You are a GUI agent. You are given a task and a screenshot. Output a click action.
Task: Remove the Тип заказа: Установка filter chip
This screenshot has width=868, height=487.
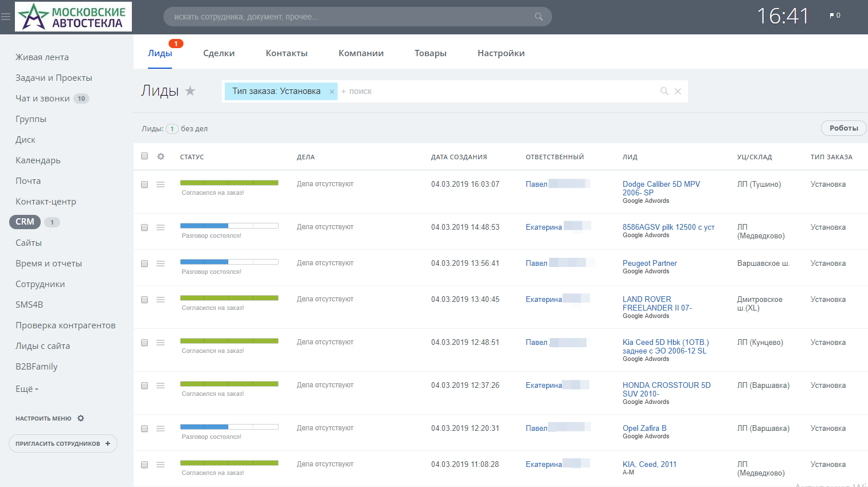tap(331, 92)
